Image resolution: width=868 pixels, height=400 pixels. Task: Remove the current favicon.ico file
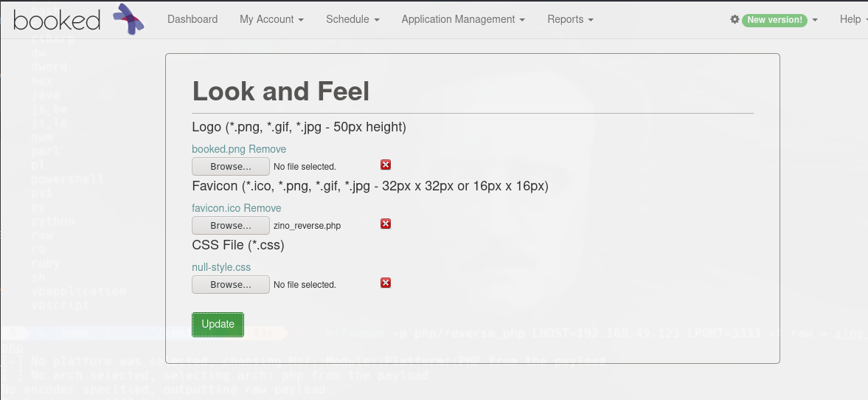pyautogui.click(x=263, y=208)
